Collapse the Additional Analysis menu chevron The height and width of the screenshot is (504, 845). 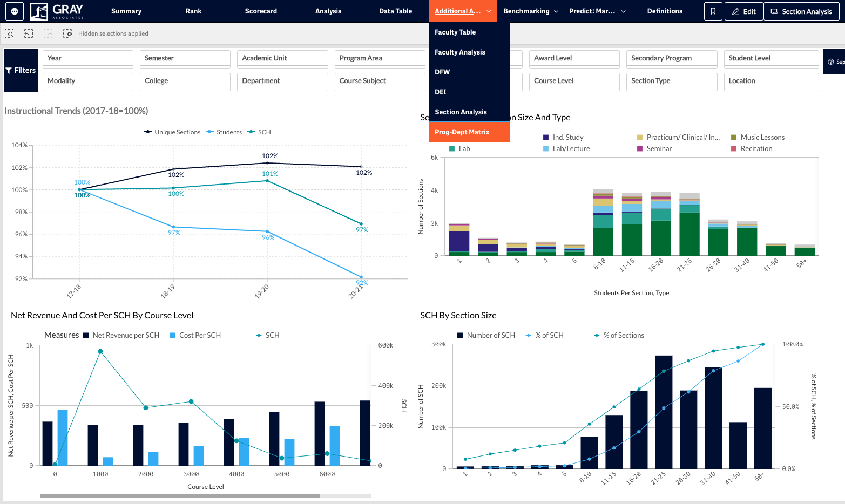(x=489, y=11)
